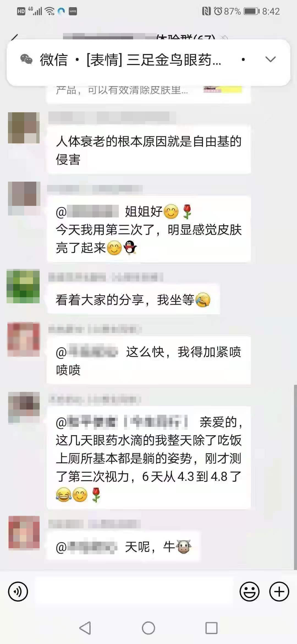This screenshot has width=297, height=644.
Task: Tap avatar beside 人体衰老的根本原因 message
Action: click(24, 128)
